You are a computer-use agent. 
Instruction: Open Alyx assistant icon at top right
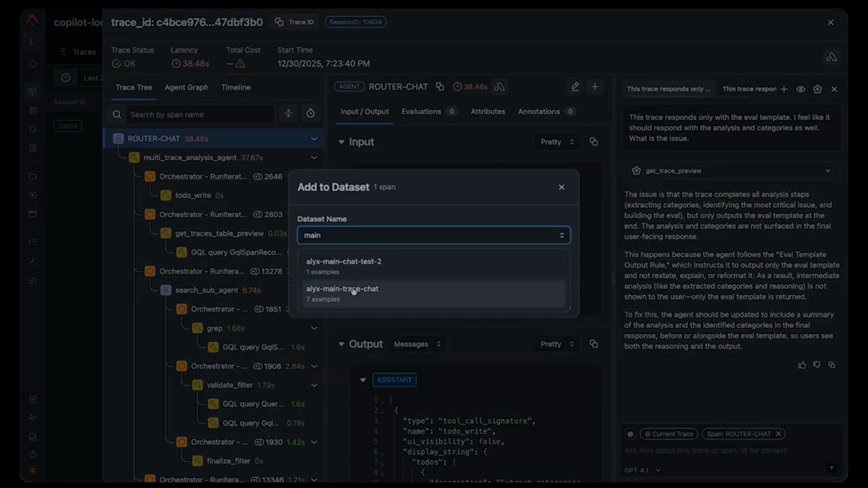click(x=832, y=57)
